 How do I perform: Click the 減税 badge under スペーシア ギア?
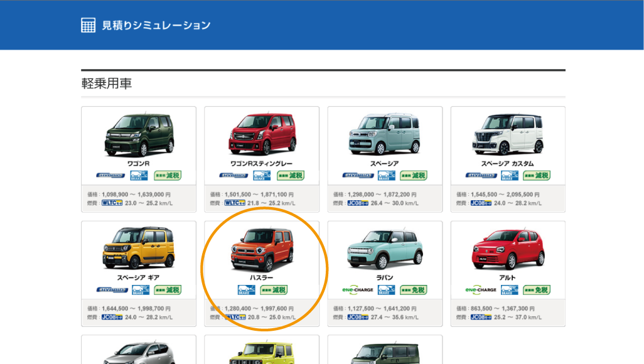tap(168, 290)
